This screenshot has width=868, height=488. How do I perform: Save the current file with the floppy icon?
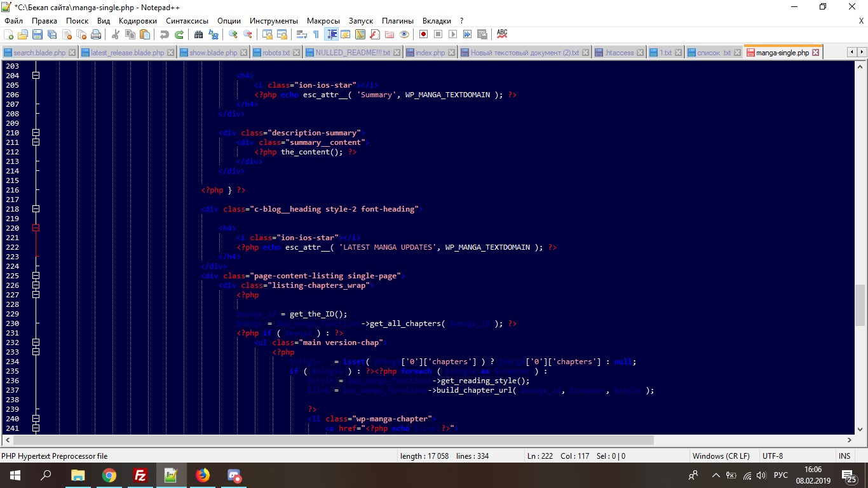click(37, 34)
